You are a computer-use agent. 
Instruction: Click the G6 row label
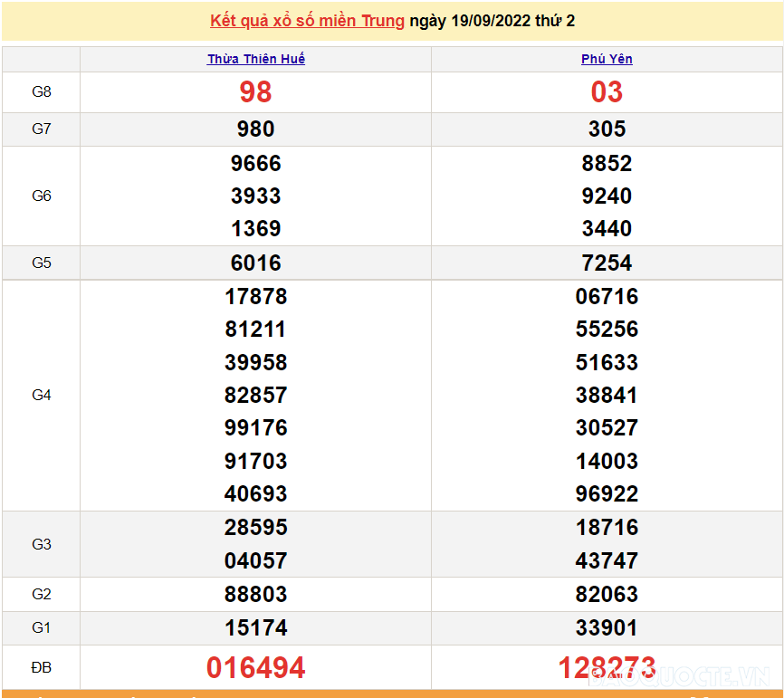pos(42,196)
